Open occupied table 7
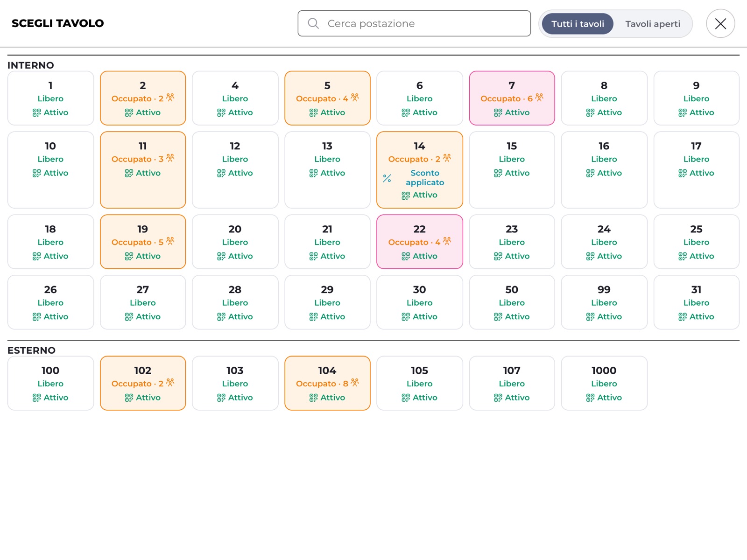Viewport: 747px width, 560px height. point(512,98)
